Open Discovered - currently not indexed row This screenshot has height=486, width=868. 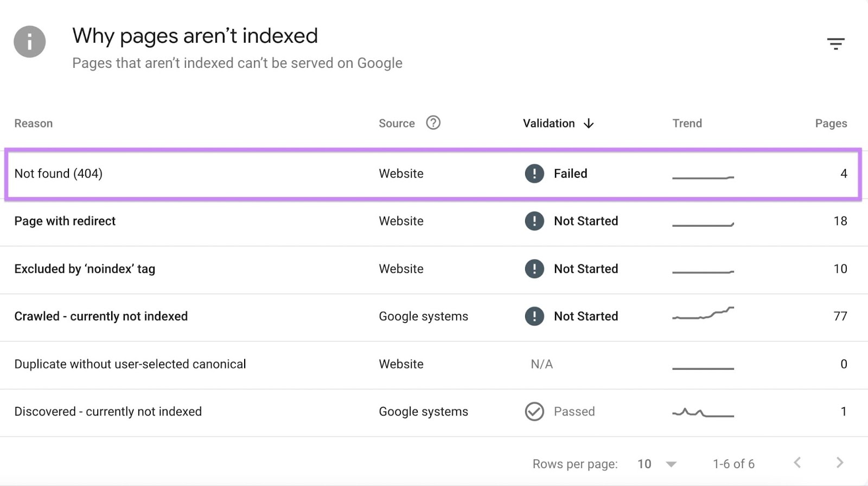108,412
